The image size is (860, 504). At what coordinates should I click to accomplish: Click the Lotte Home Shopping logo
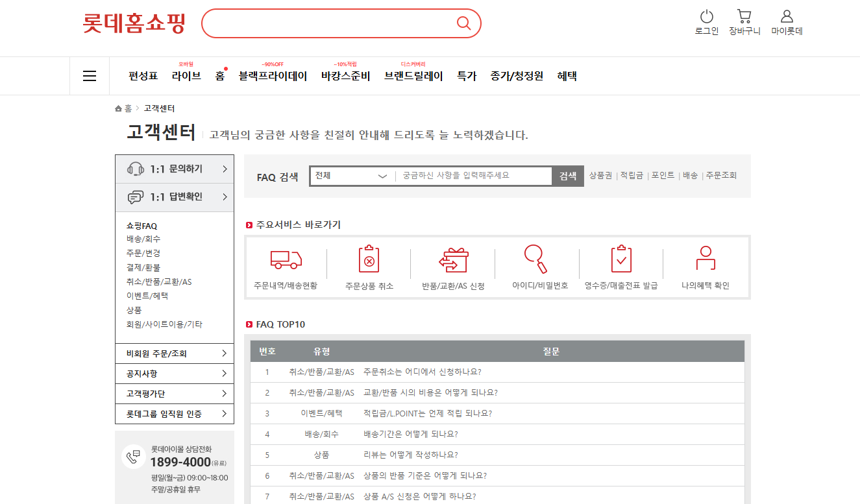(x=134, y=23)
